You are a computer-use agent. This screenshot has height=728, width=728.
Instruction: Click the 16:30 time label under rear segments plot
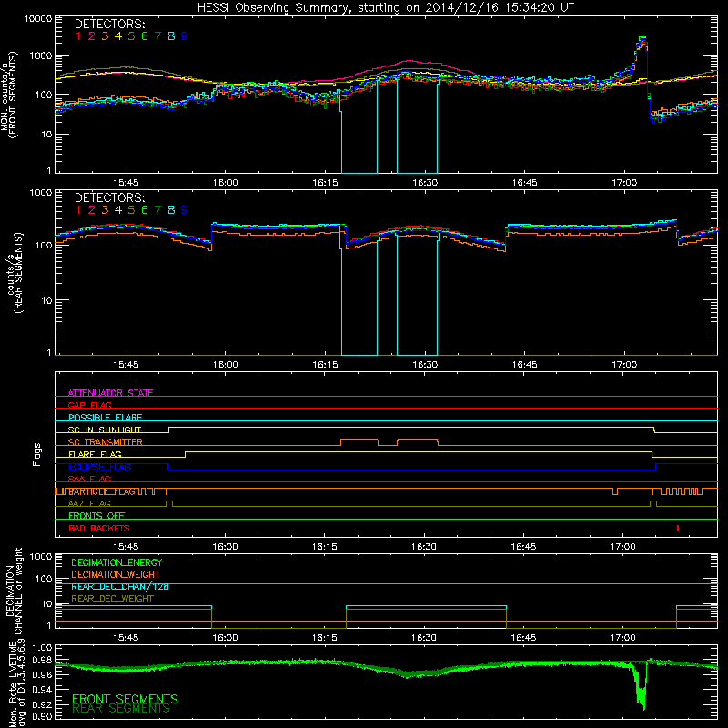tap(425, 365)
